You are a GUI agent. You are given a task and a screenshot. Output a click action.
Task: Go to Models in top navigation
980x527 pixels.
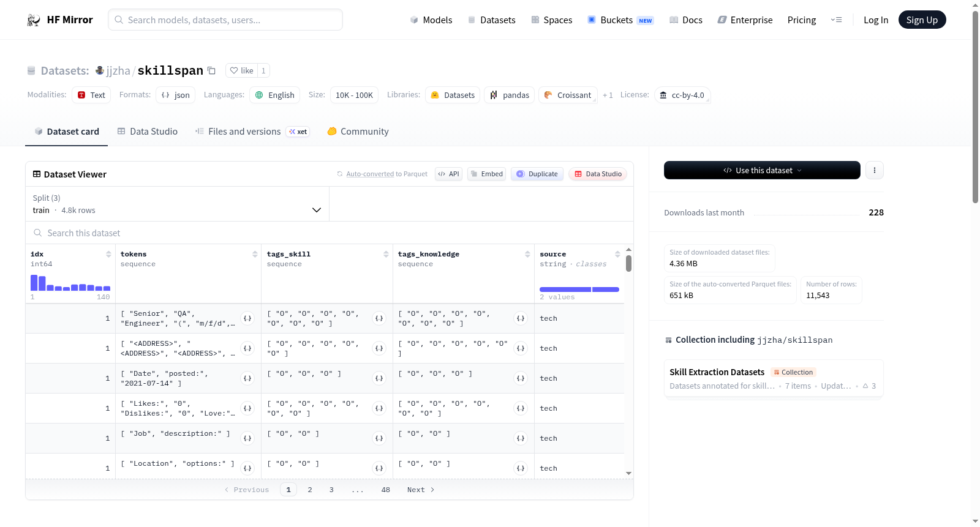click(x=431, y=20)
